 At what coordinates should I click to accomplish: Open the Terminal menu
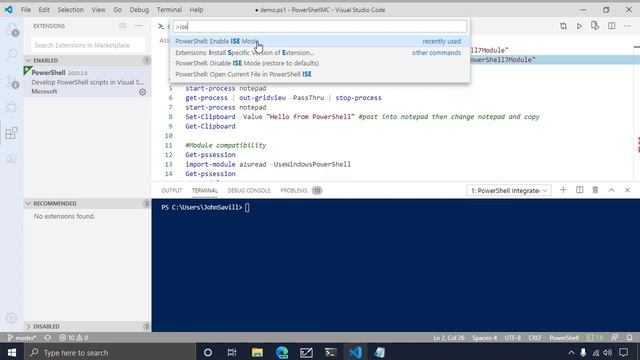pyautogui.click(x=169, y=10)
